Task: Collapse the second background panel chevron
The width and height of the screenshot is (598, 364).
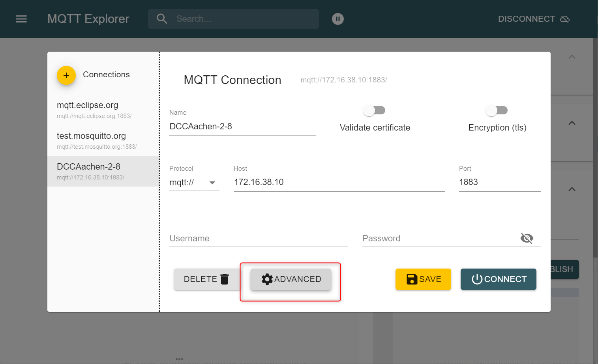Action: point(572,123)
